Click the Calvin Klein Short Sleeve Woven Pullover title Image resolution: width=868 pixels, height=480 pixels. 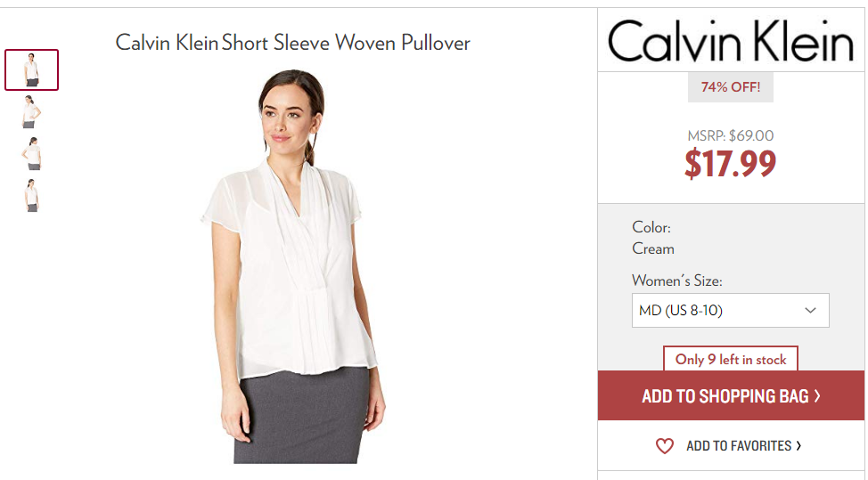[x=293, y=43]
